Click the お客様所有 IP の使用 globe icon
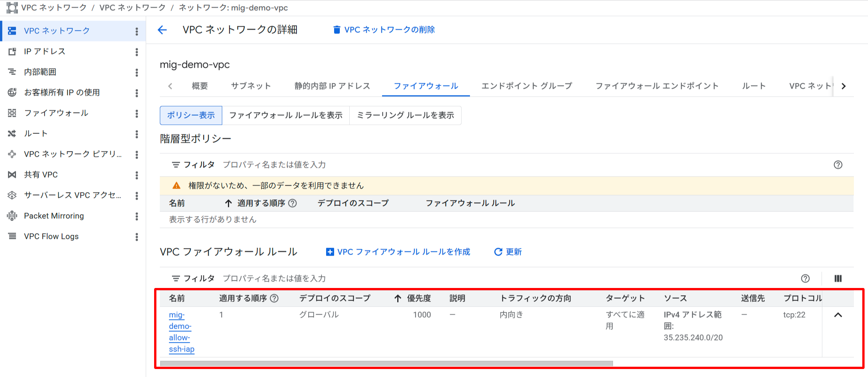The image size is (868, 377). point(12,92)
